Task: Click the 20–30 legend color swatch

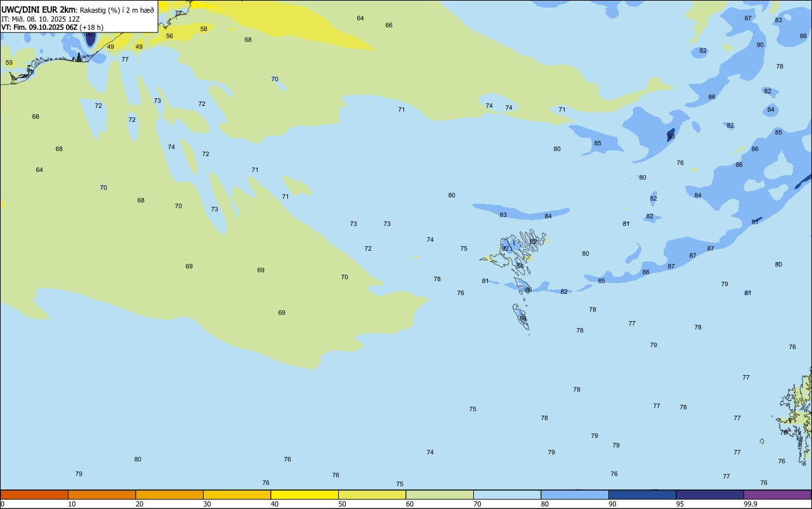Action: click(169, 494)
